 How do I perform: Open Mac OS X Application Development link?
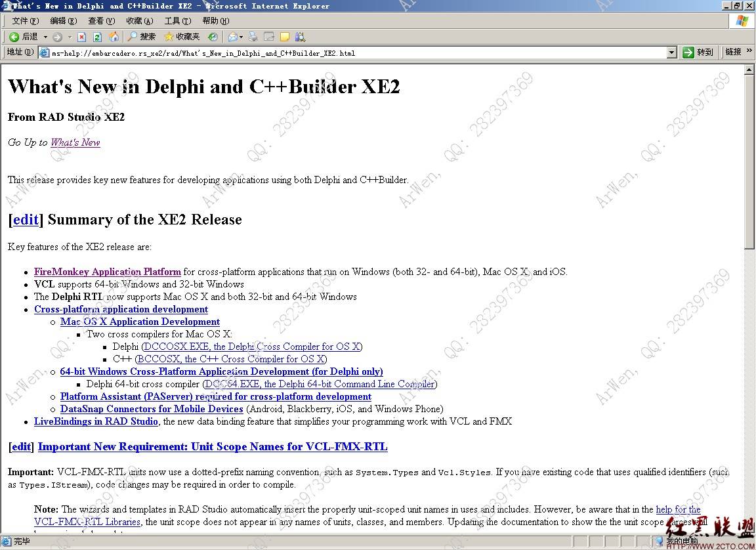coord(140,322)
